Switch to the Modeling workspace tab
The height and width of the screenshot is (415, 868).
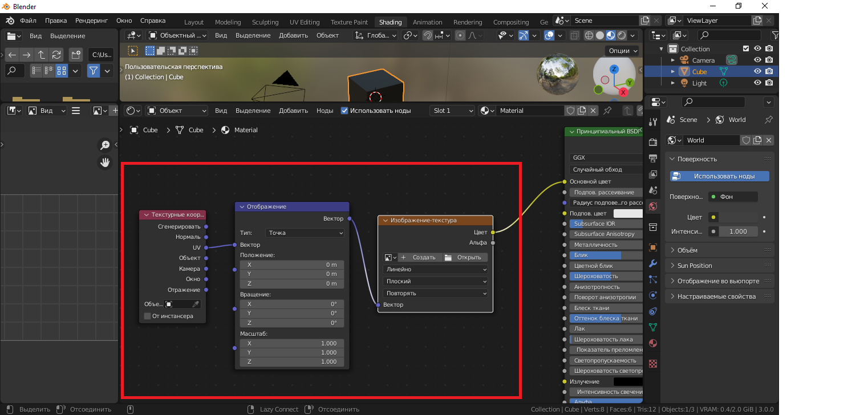(228, 22)
